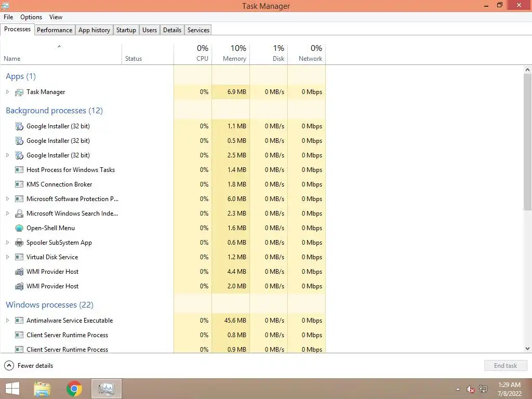Open the File menu

(x=8, y=17)
